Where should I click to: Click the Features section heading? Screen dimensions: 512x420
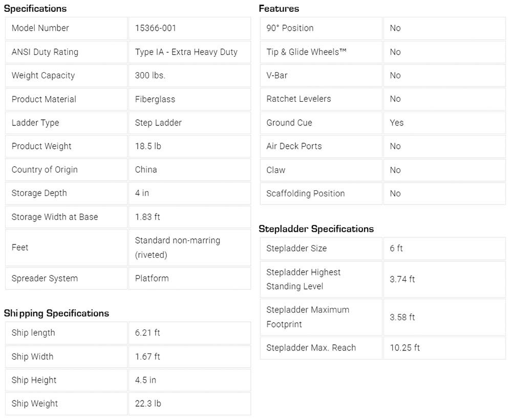point(279,8)
